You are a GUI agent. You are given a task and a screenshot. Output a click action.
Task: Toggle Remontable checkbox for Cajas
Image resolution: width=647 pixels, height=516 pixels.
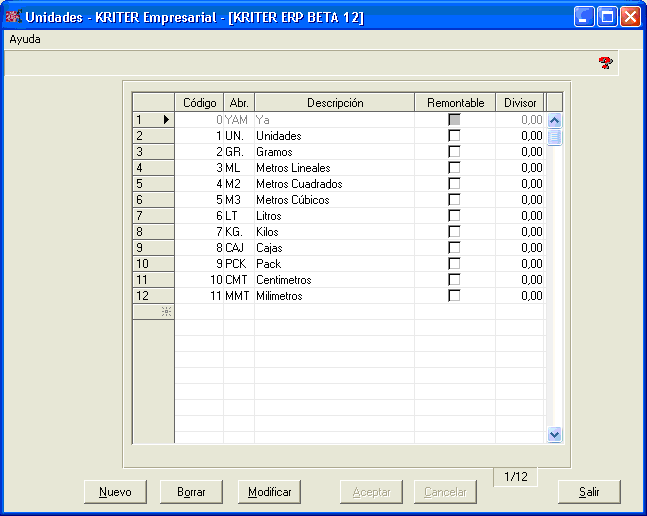(454, 248)
